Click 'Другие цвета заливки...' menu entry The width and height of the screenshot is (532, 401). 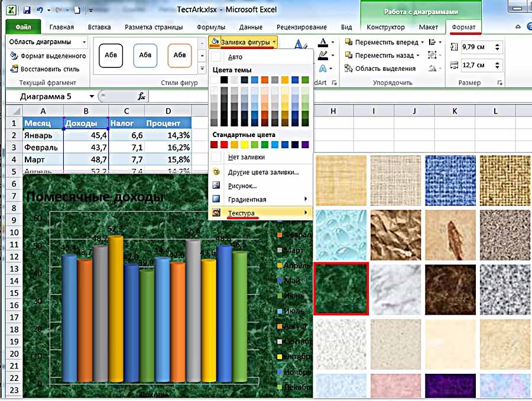click(x=263, y=172)
